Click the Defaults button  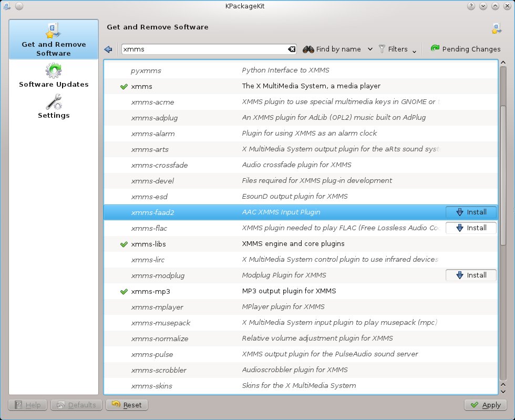pyautogui.click(x=77, y=405)
